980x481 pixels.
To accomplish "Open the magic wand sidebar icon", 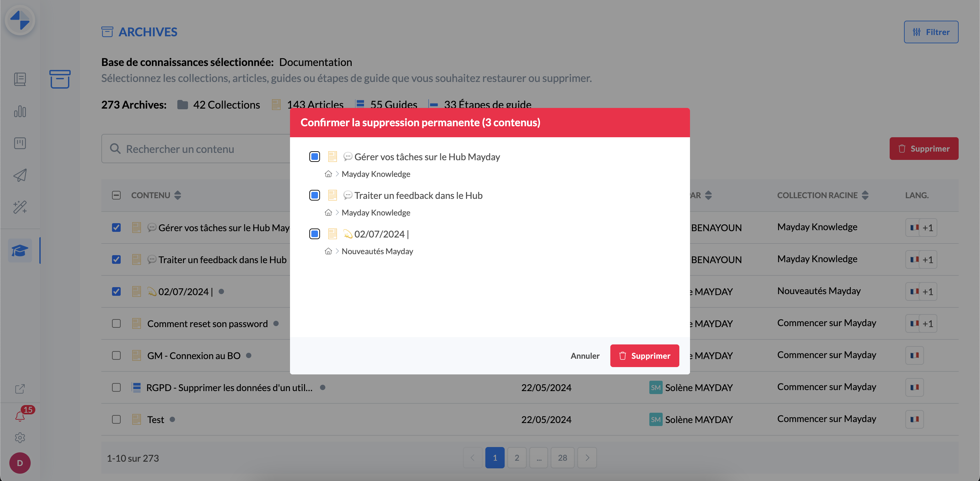I will pos(20,207).
